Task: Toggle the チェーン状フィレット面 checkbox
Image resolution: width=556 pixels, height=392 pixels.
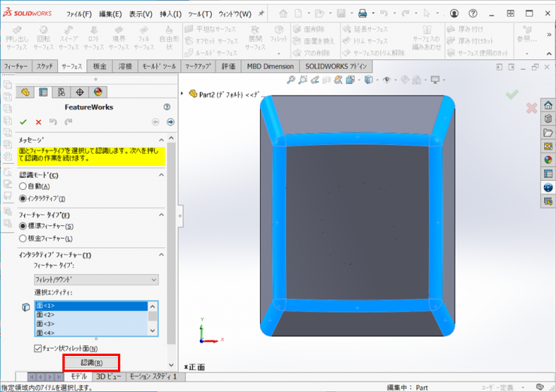Action: (38, 348)
